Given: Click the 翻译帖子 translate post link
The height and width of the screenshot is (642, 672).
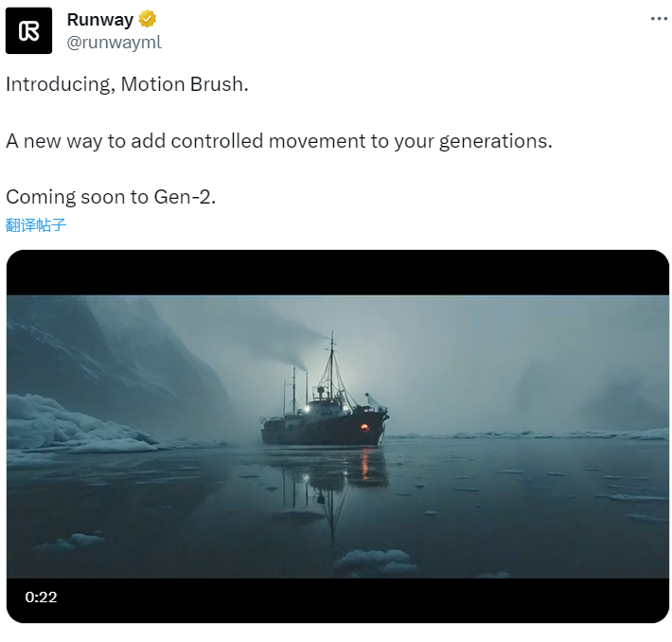Looking at the screenshot, I should [x=36, y=225].
